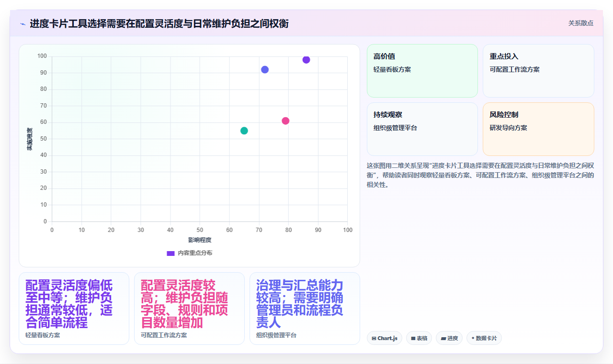
Task: Click the Chart.js tag
Action: tap(385, 338)
